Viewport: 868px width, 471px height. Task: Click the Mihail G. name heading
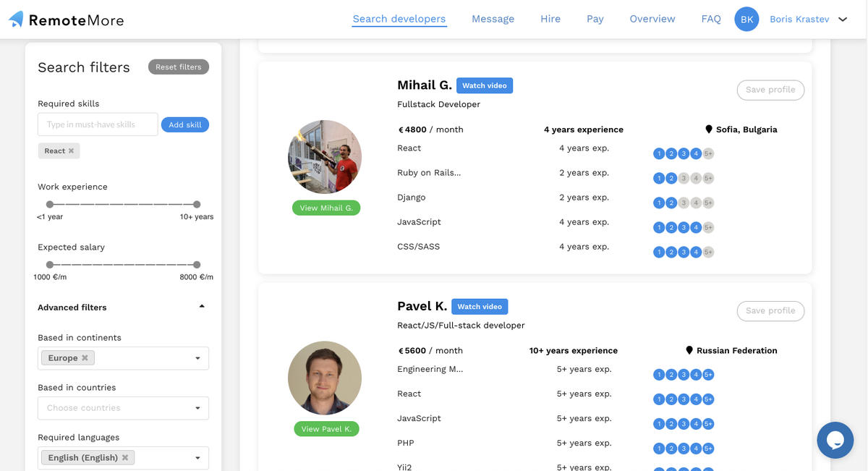pos(425,85)
